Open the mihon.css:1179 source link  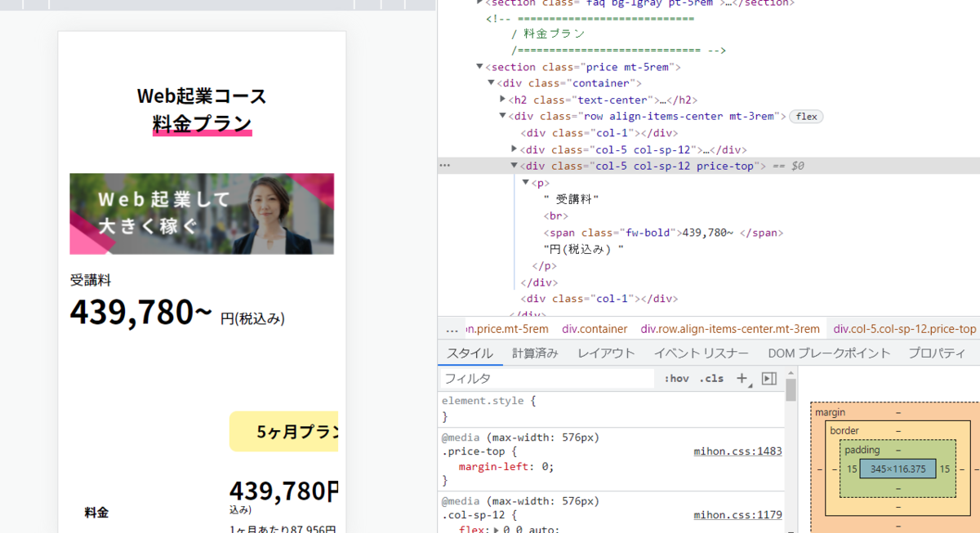(x=737, y=515)
